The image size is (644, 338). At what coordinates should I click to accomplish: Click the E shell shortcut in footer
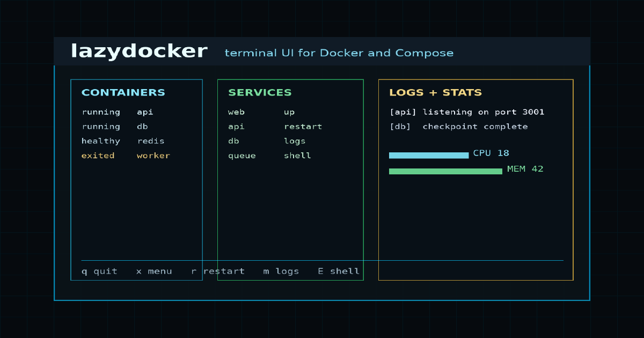(339, 271)
